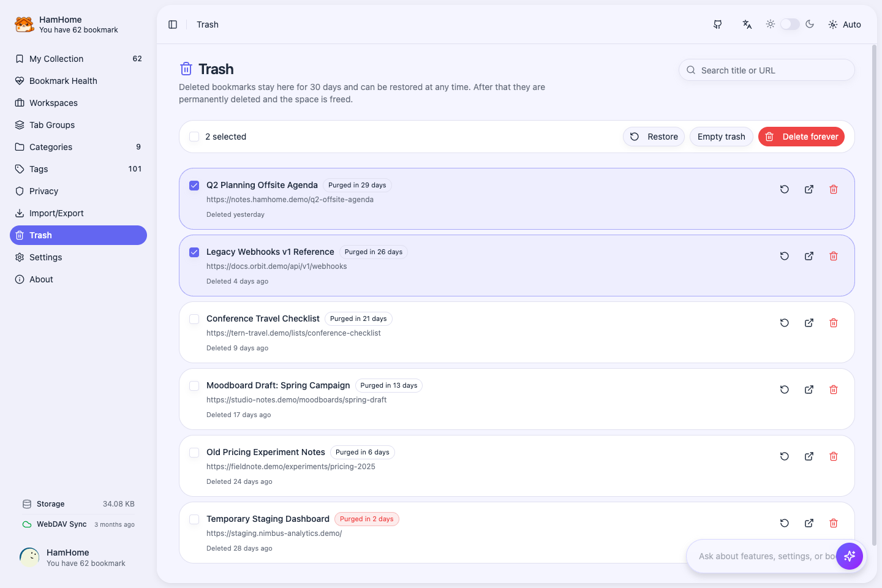Select the moon dark-mode icon
The image size is (882, 588).
(x=810, y=24)
